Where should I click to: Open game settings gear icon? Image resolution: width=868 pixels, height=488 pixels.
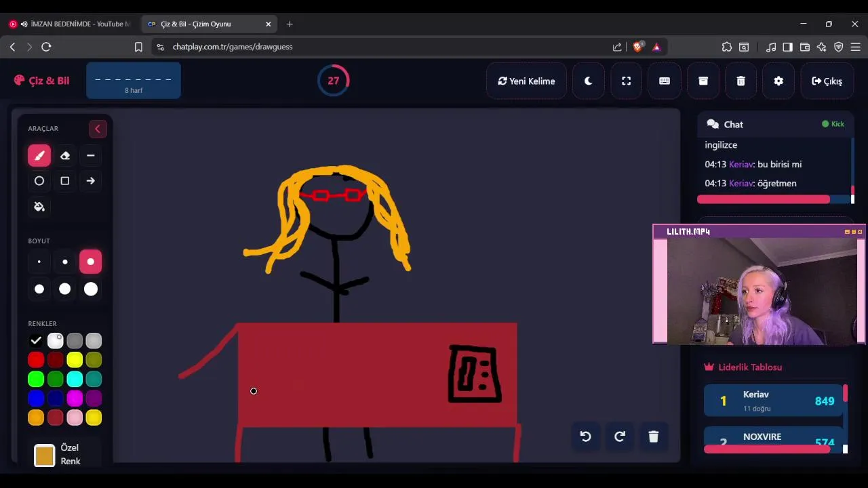[778, 81]
